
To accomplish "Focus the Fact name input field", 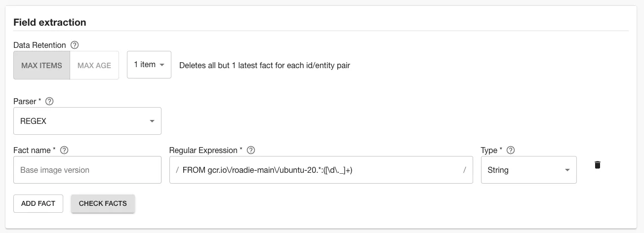I will tap(87, 170).
